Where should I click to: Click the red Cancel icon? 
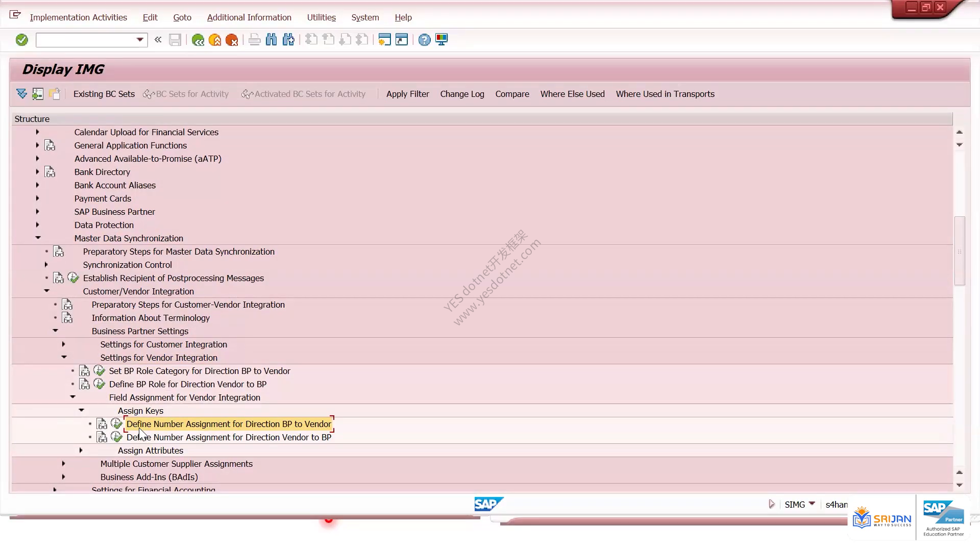(232, 40)
